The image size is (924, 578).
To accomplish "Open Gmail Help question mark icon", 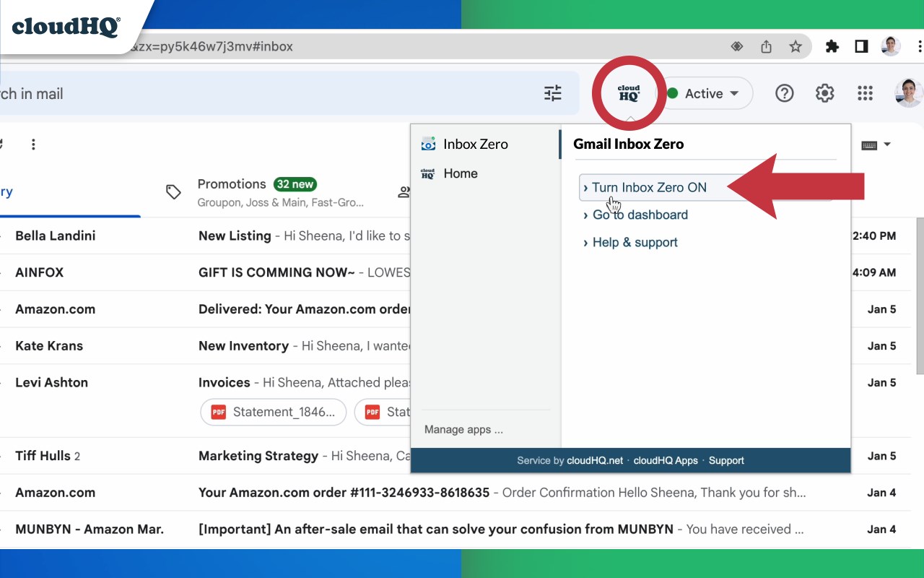I will click(785, 93).
